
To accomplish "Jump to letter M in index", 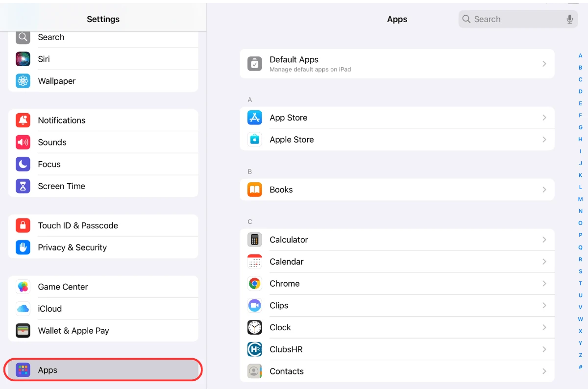I will pos(580,199).
